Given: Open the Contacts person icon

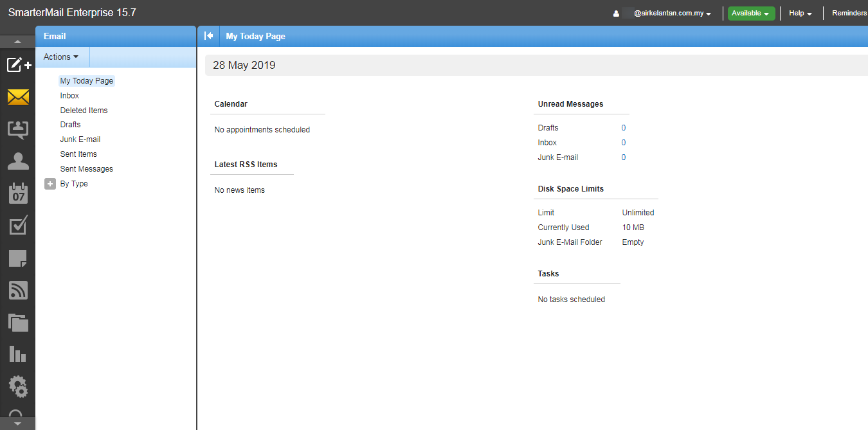Looking at the screenshot, I should [18, 161].
